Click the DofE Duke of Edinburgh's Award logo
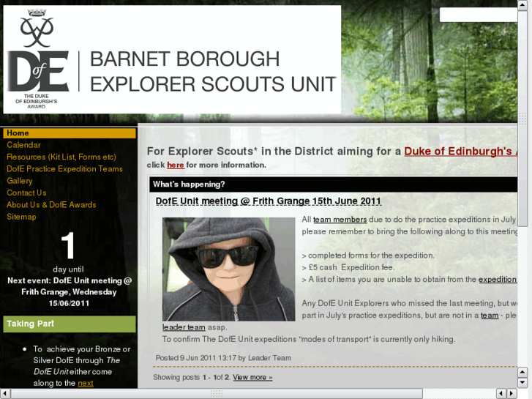532x399 pixels. [x=38, y=59]
